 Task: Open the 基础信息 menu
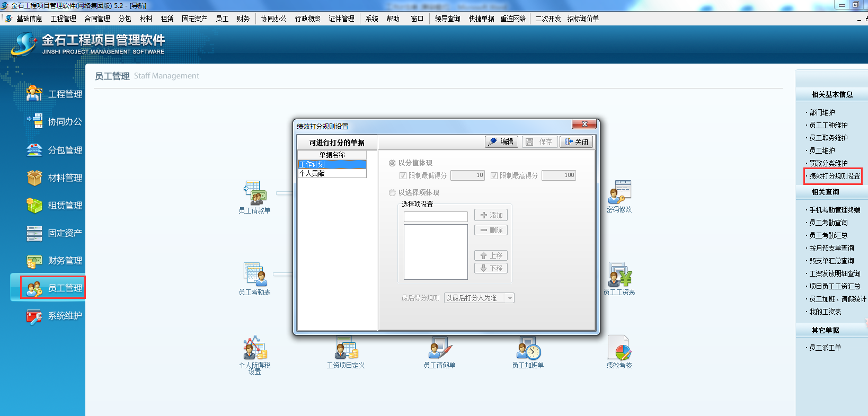pyautogui.click(x=29, y=19)
